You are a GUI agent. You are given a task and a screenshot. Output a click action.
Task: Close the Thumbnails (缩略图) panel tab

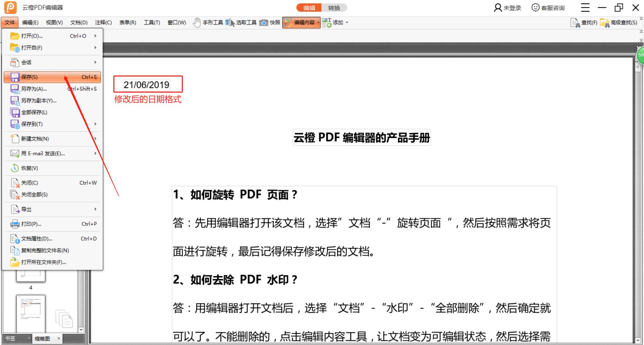(59, 338)
